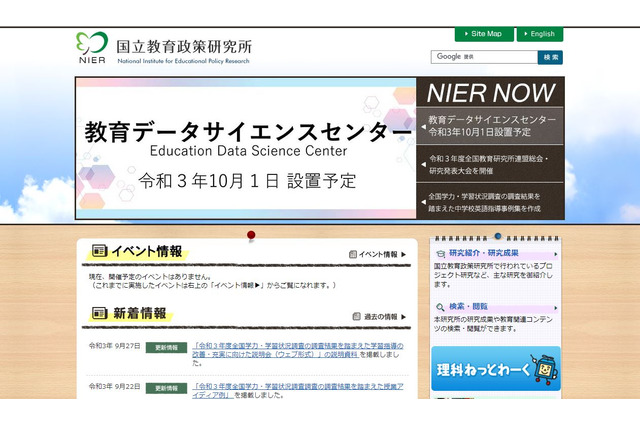Click the NIER NOW heading
The height and width of the screenshot is (426, 640).
[491, 93]
